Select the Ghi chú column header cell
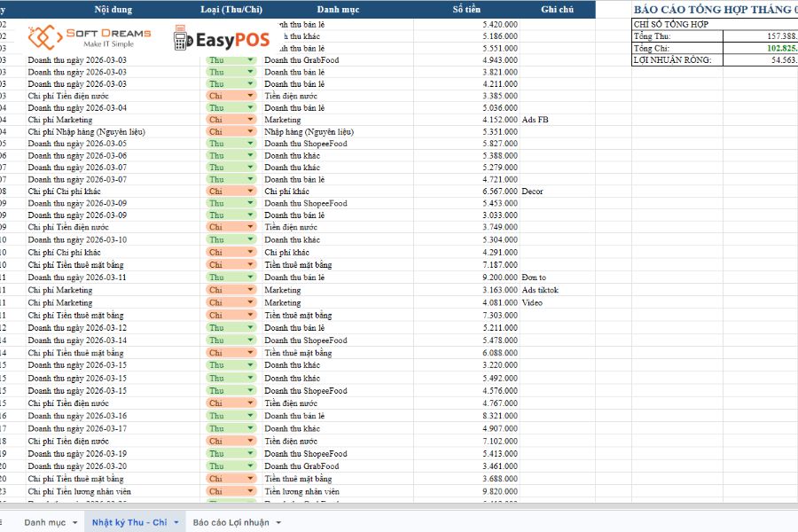 558,9
